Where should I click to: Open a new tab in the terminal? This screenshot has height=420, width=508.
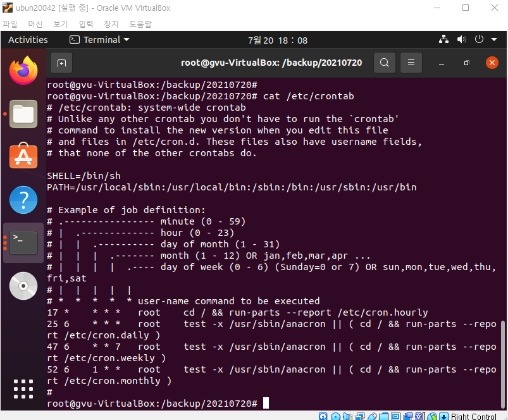[x=61, y=63]
